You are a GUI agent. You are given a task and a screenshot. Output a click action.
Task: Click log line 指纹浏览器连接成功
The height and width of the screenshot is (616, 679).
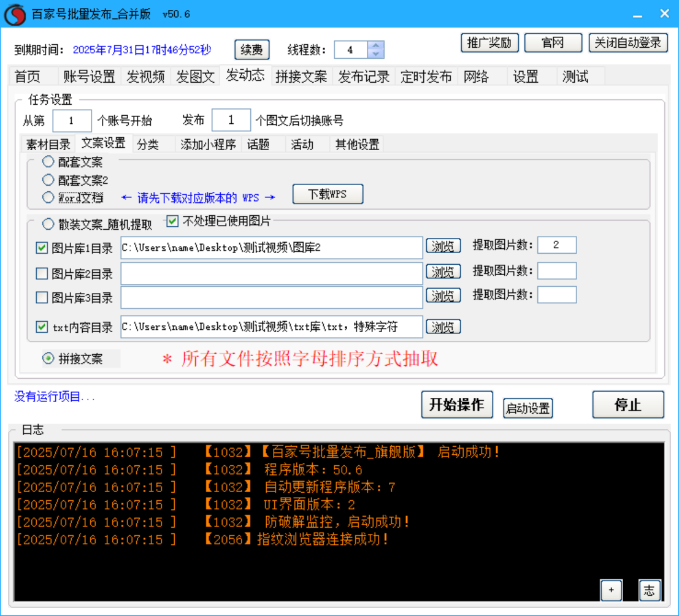[x=323, y=539]
